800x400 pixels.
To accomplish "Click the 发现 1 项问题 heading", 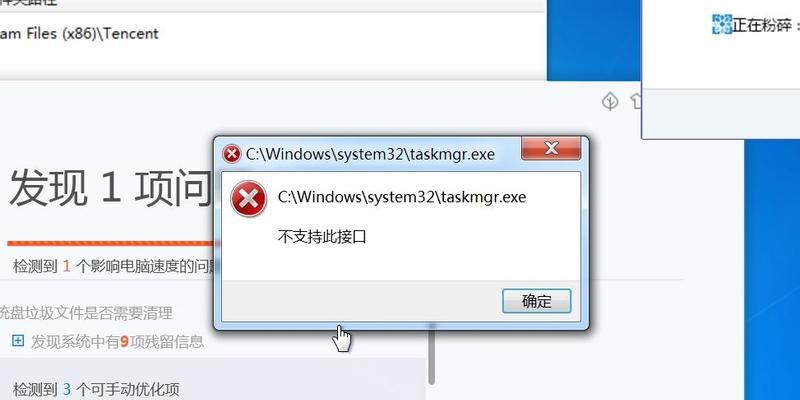I will coord(110,188).
